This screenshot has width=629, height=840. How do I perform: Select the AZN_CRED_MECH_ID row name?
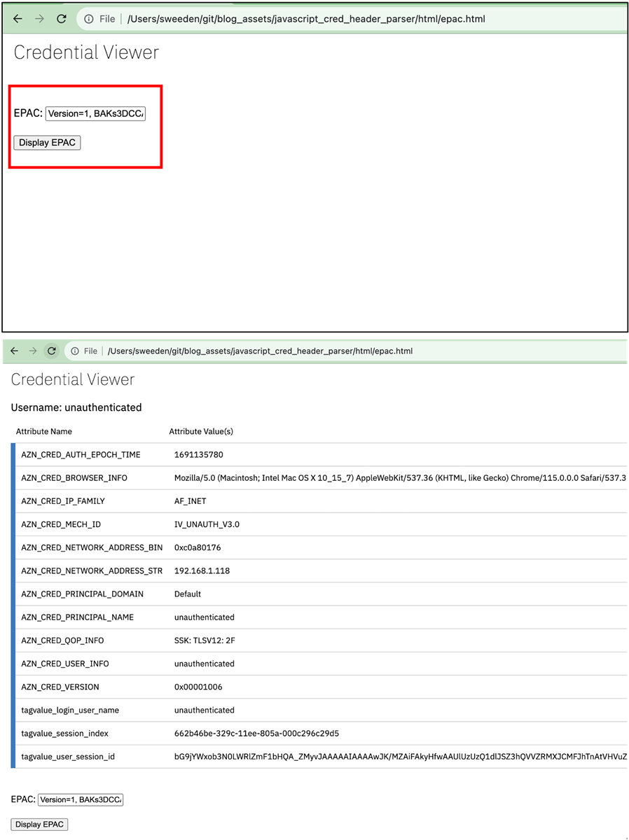pos(61,524)
